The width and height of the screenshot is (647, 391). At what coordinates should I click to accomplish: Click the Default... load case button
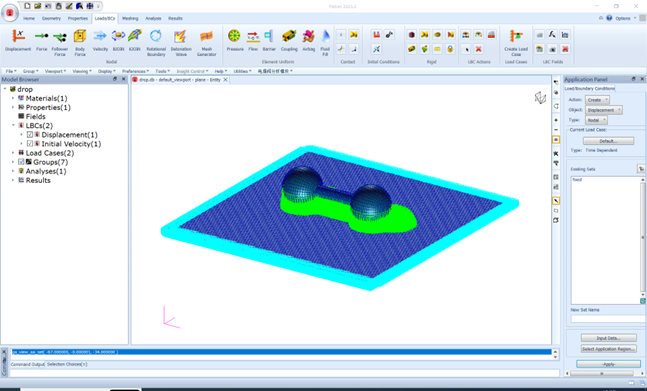(x=609, y=141)
